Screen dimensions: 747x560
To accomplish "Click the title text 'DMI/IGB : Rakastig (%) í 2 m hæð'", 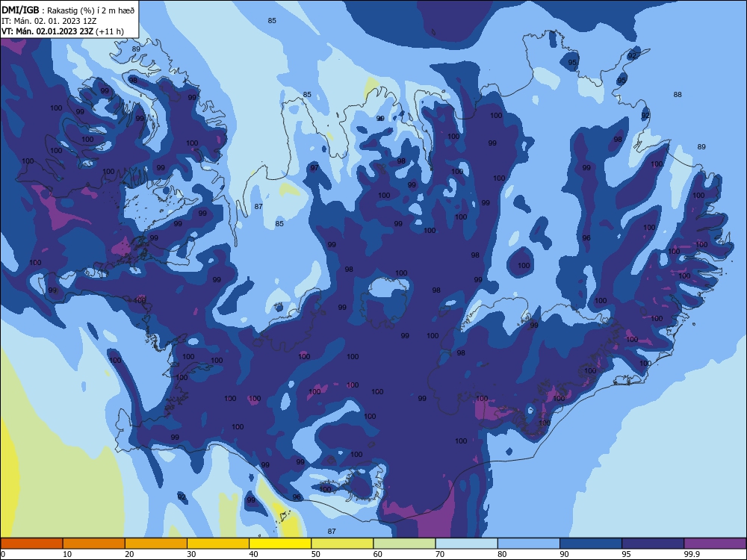I will click(x=68, y=10).
